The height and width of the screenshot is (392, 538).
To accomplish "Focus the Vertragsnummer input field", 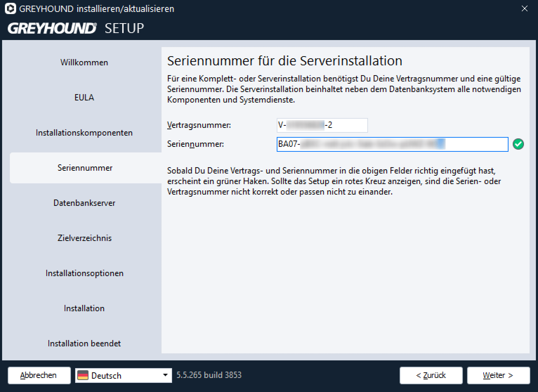I will (x=322, y=125).
